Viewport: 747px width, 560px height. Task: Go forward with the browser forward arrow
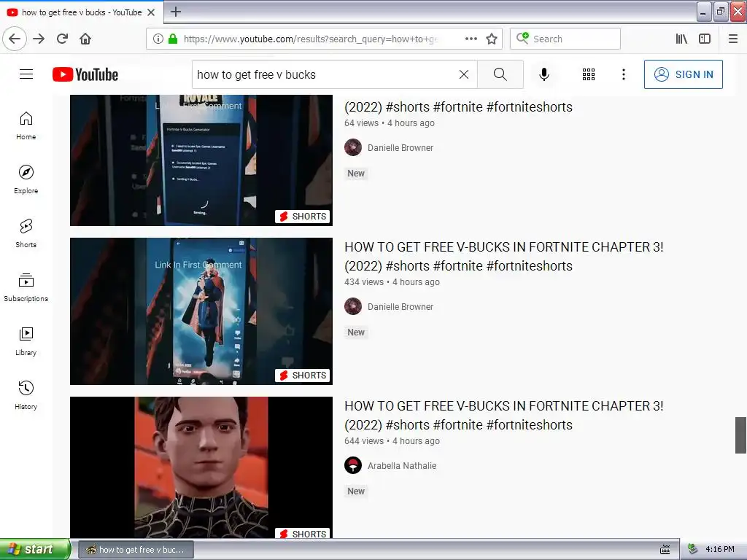(39, 39)
